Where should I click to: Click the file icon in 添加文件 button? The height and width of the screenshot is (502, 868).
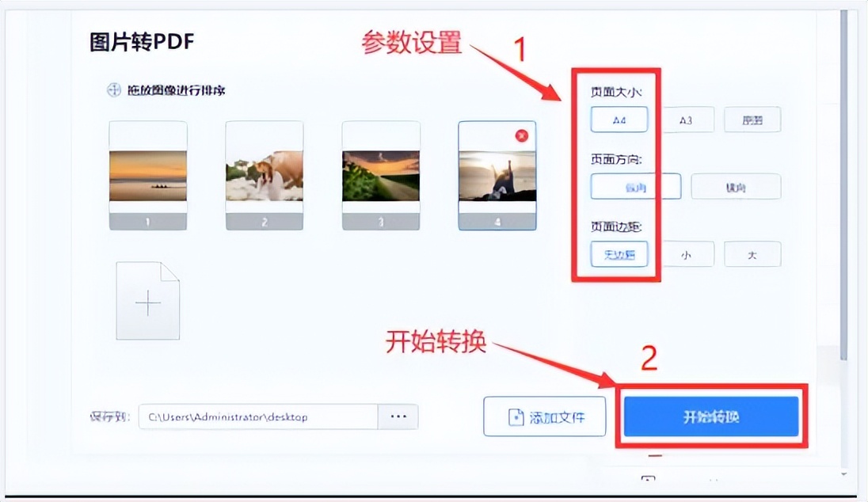click(x=516, y=416)
